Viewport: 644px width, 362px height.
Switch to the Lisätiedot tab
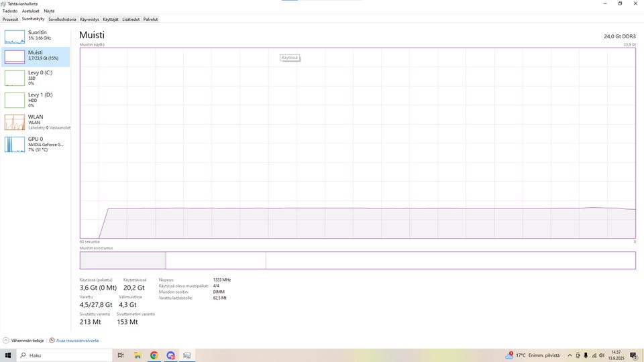coord(131,19)
